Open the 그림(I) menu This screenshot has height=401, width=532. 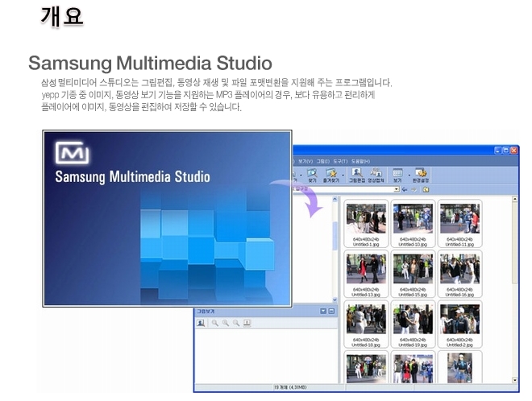pos(323,161)
